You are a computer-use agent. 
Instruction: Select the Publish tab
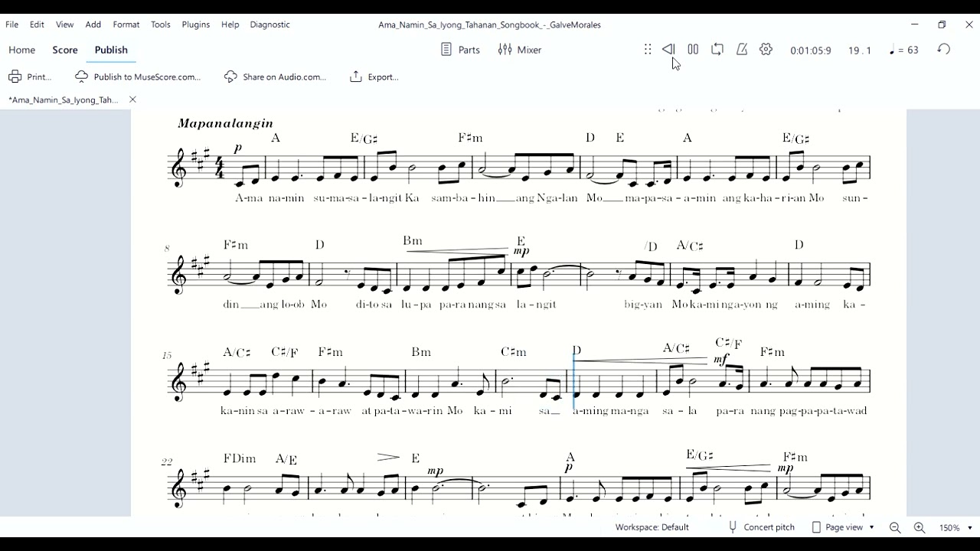pyautogui.click(x=111, y=50)
